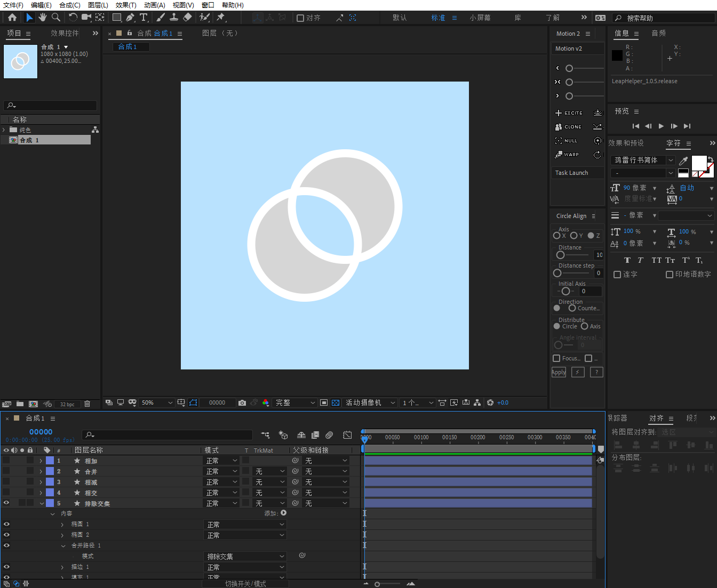Click the CLONE button in Motion v2
This screenshot has width=717, height=588.
[x=569, y=127]
